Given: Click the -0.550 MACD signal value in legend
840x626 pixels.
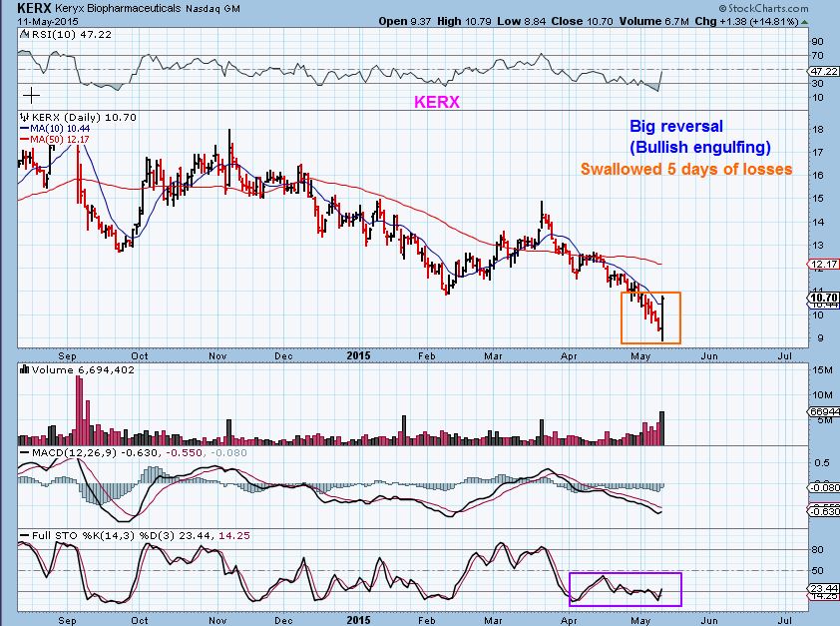Looking at the screenshot, I should click(185, 453).
